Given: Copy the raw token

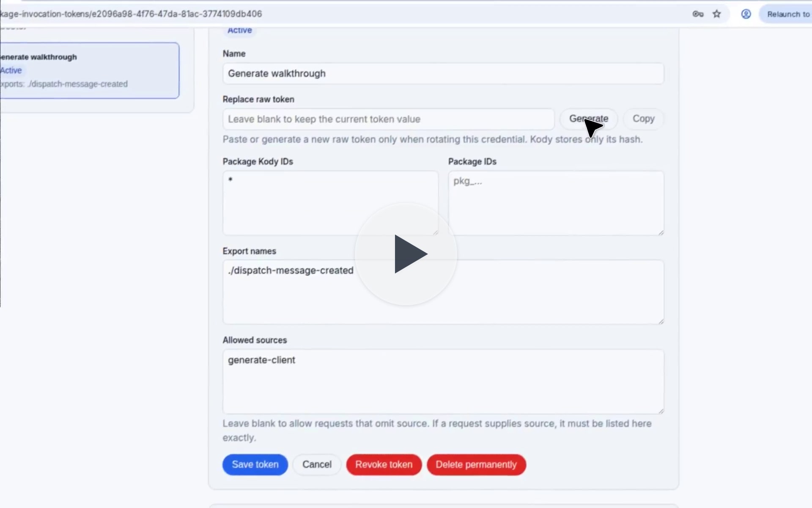Looking at the screenshot, I should click(x=643, y=119).
